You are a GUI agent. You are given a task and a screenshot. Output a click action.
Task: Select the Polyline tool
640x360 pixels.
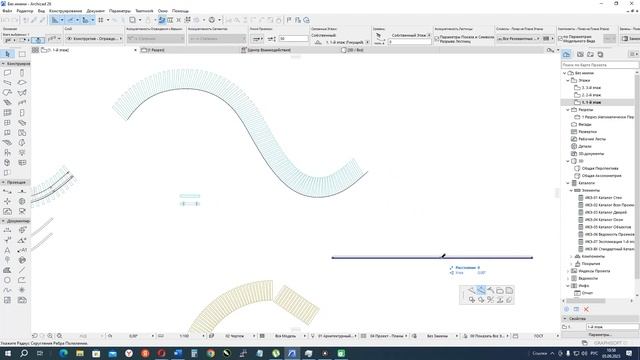22,280
